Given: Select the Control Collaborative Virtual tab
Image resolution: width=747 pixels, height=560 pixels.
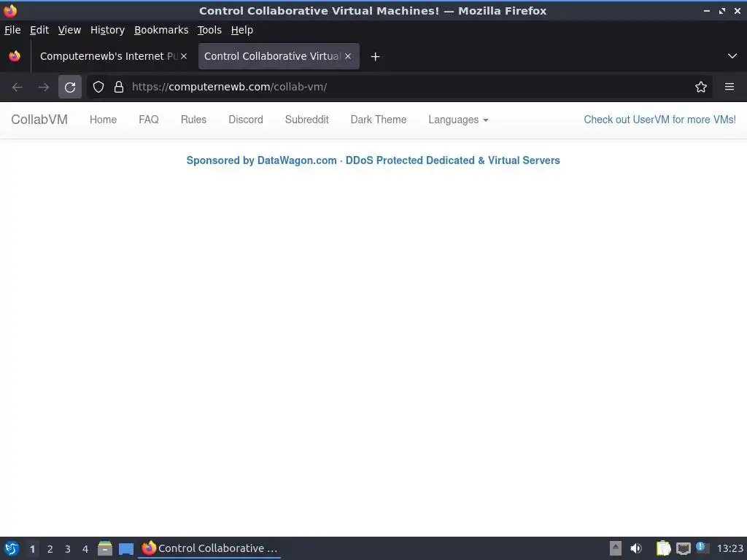Looking at the screenshot, I should coord(279,56).
